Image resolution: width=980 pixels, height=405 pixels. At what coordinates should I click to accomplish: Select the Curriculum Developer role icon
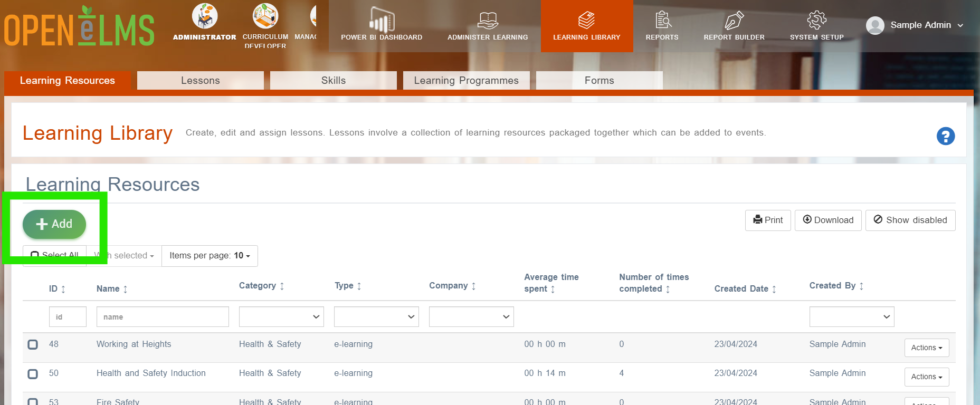[x=265, y=16]
